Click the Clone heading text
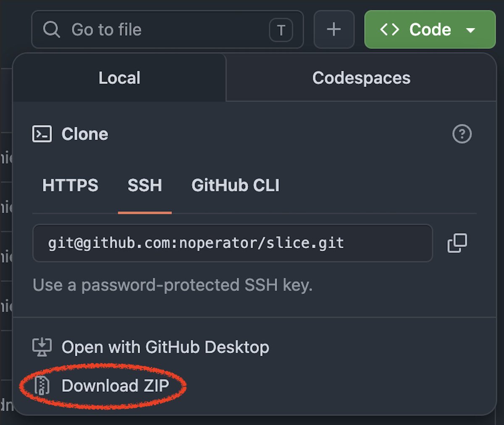This screenshot has width=504, height=425. (x=85, y=134)
